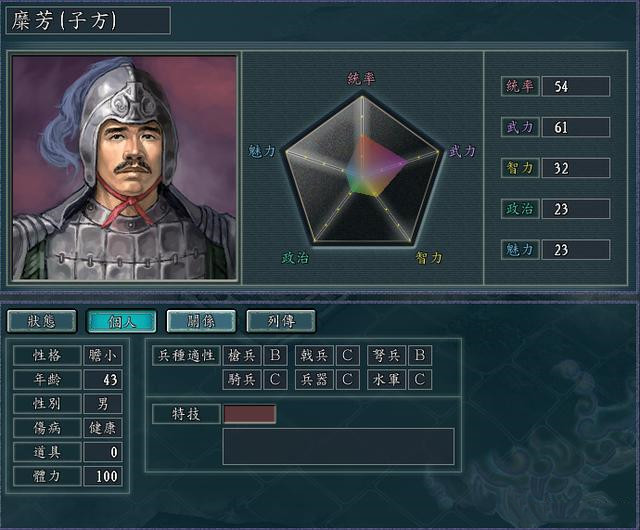
Task: Click the empty skill description box
Action: pos(338,446)
